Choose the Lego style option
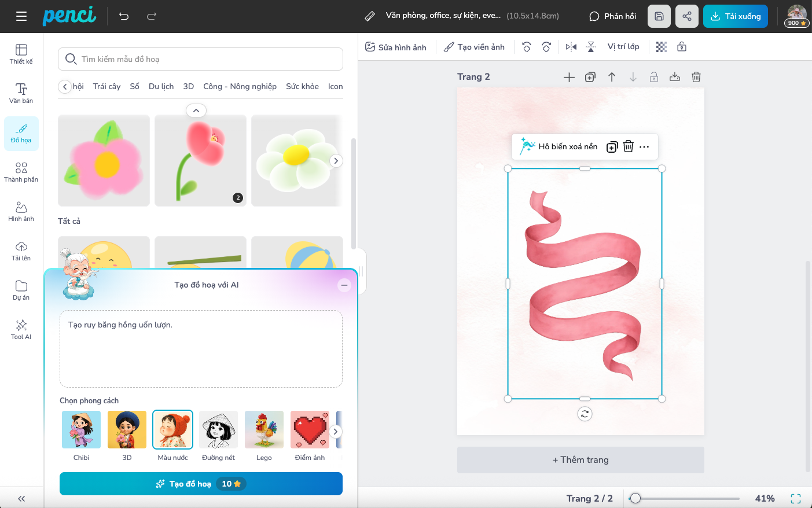The image size is (812, 508). point(264,430)
